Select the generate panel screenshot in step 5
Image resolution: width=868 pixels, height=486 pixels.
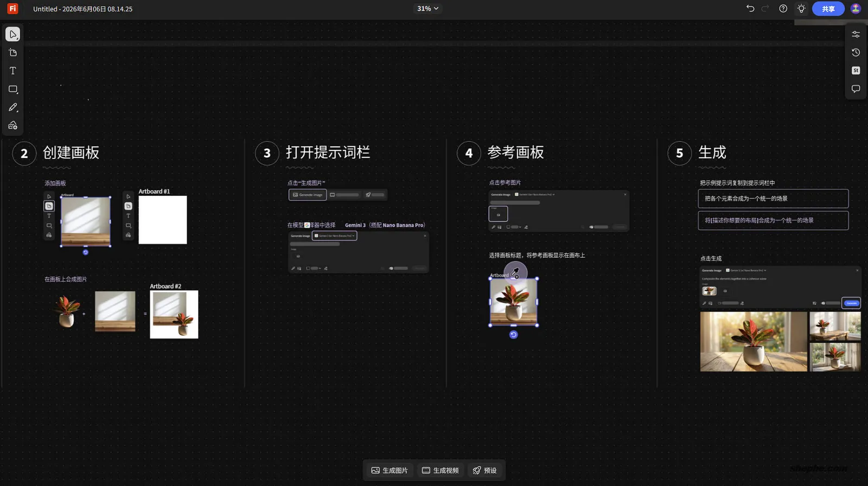coord(781,287)
